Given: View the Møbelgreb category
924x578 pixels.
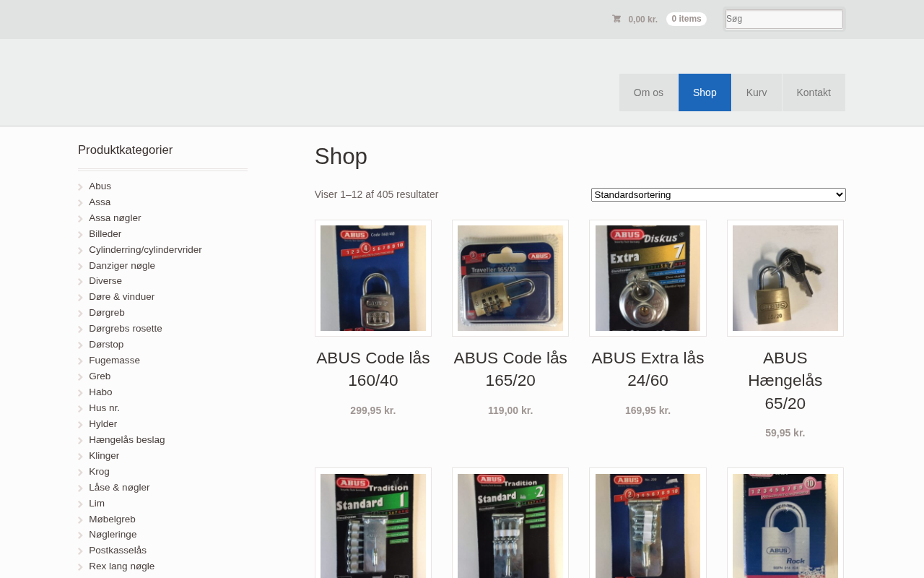Looking at the screenshot, I should point(112,519).
